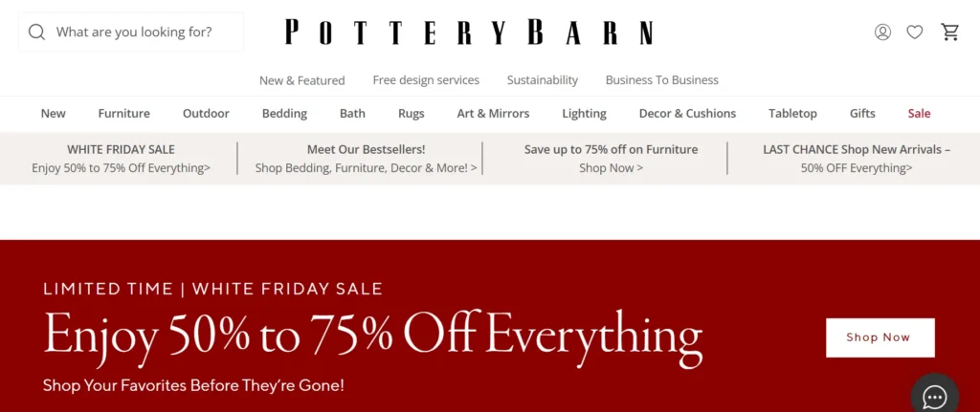This screenshot has width=980, height=412.
Task: Select the Sale navigation item
Action: pyautogui.click(x=919, y=113)
